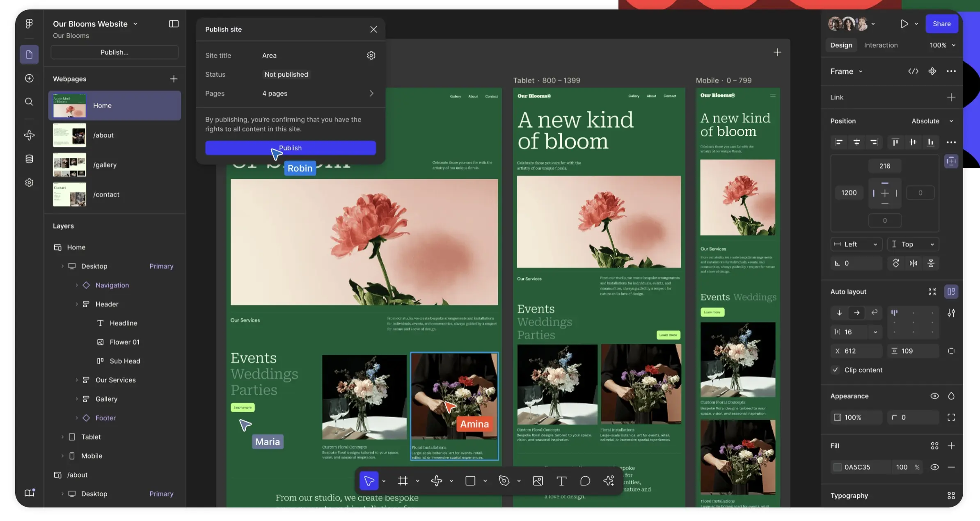
Task: Expand the Our Services layer
Action: (x=76, y=380)
